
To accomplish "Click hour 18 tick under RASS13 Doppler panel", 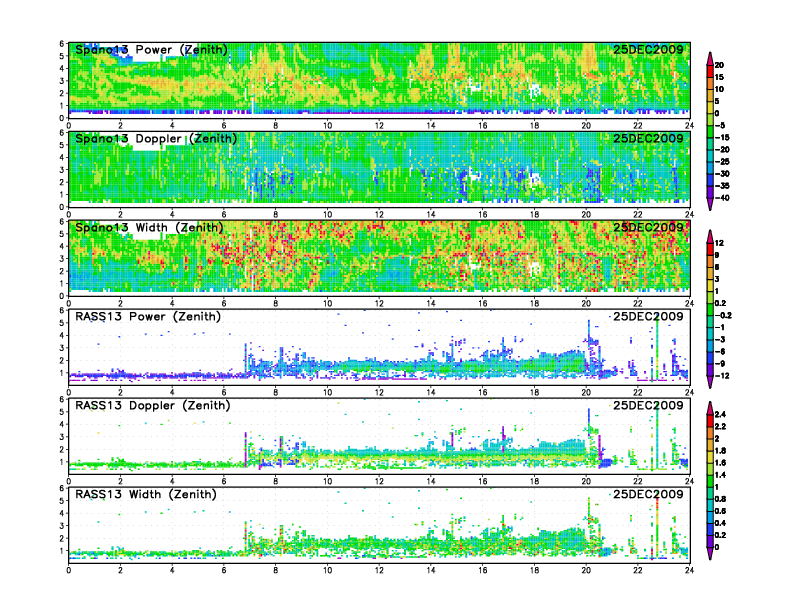I will tap(534, 481).
